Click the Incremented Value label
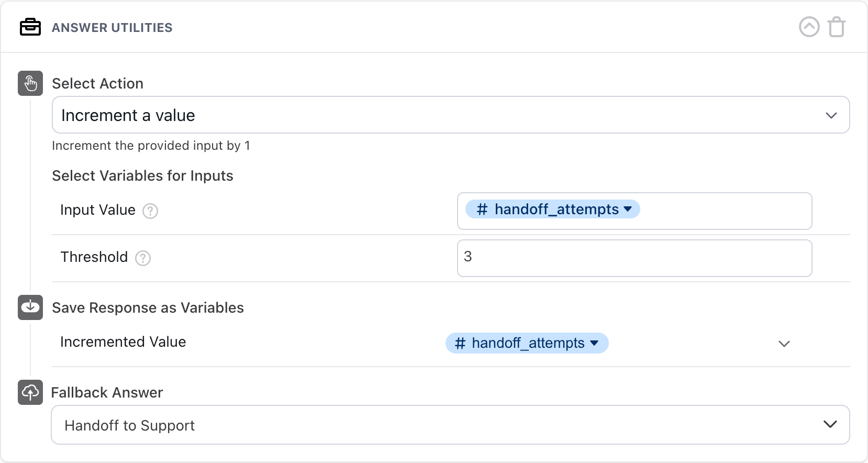Viewport: 868px width, 463px height. (123, 342)
